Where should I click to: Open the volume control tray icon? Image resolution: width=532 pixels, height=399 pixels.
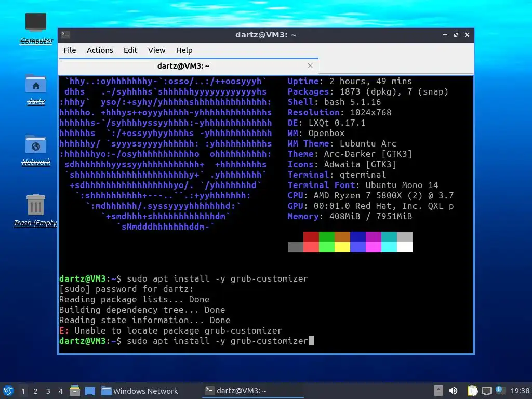[453, 391]
